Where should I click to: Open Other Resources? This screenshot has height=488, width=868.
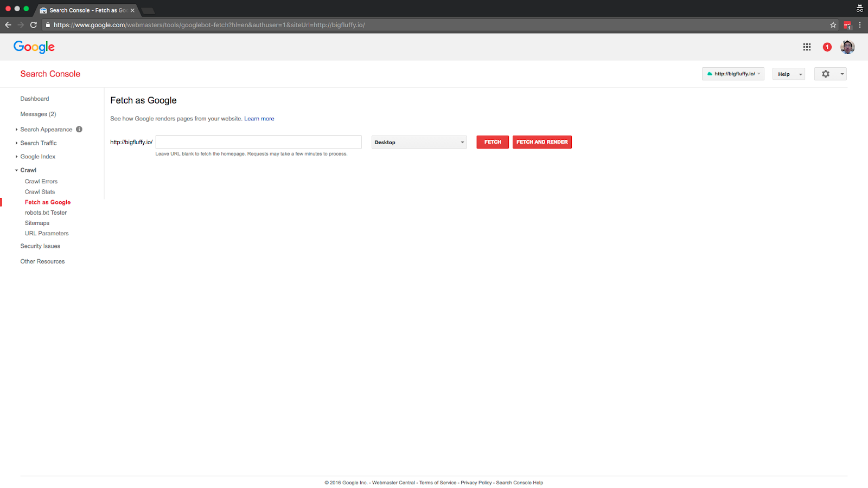42,261
